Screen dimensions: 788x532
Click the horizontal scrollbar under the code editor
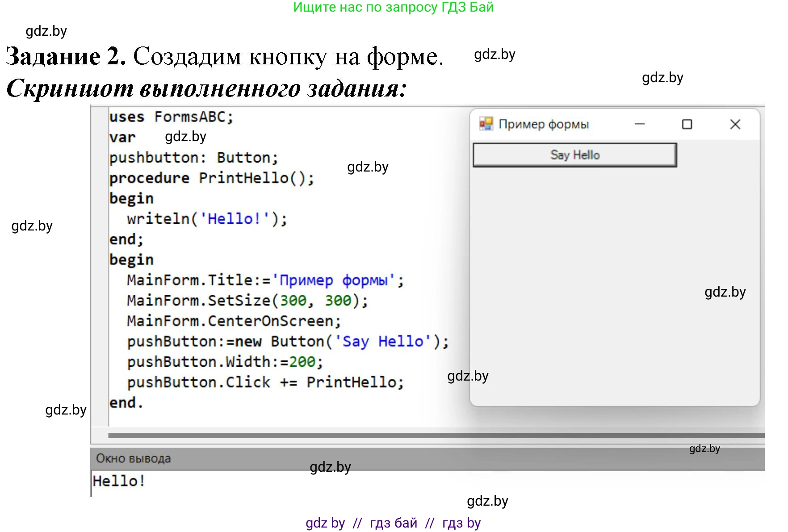point(436,435)
